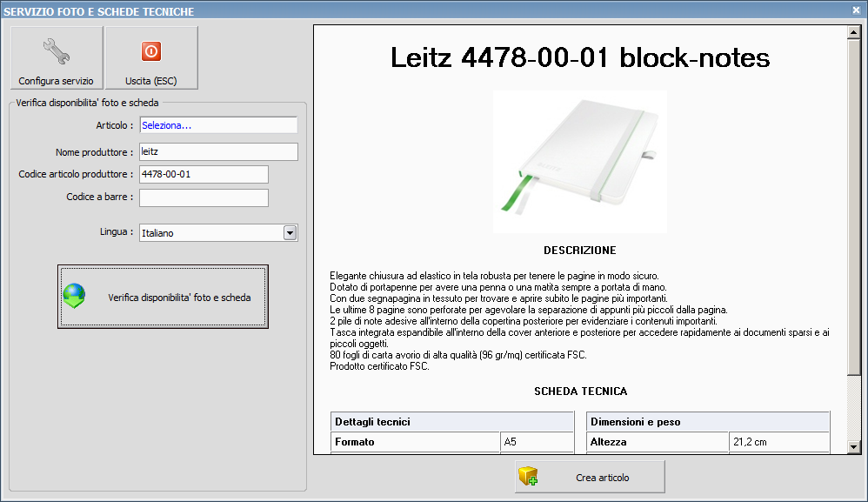Screen dimensions: 868x502
Task: Click the wrench Configura servizio icon
Action: coord(57,51)
